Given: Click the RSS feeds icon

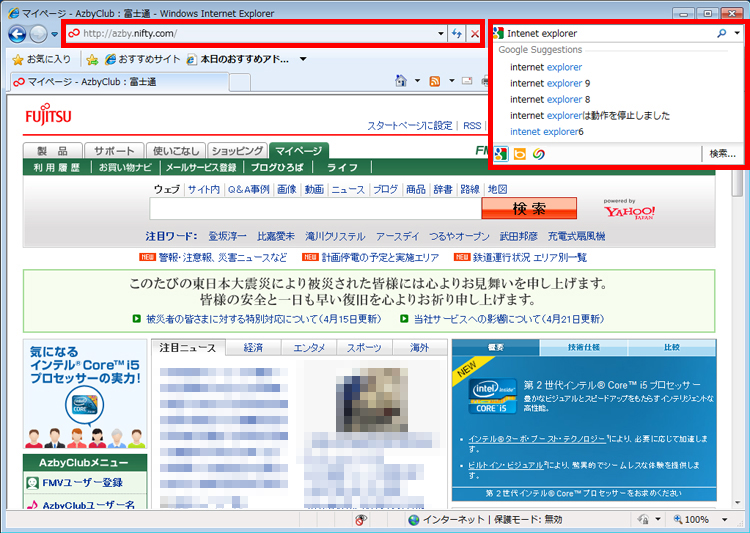Looking at the screenshot, I should pos(434,81).
